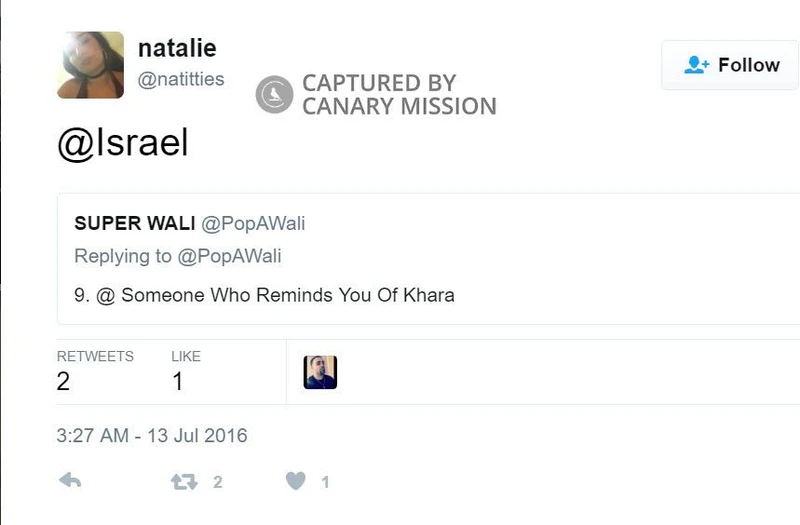This screenshot has height=525, width=800.
Task: View the avatar of the user who liked
Action: (320, 372)
